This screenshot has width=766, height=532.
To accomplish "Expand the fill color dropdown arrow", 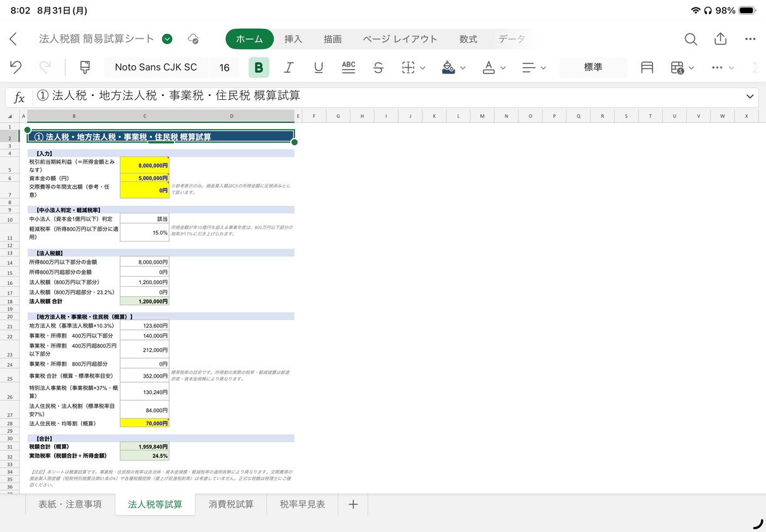I will point(463,68).
